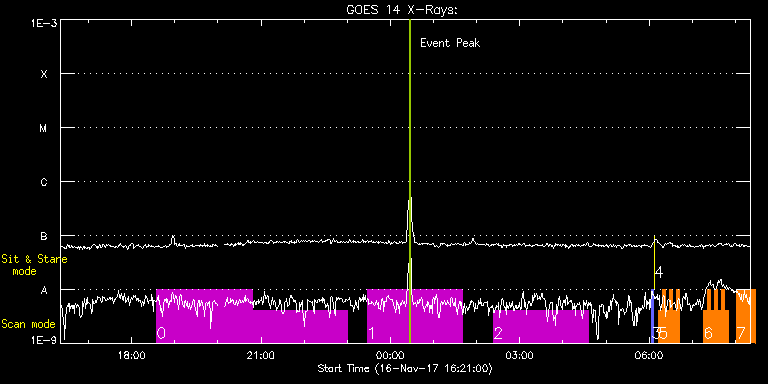This screenshot has width=768, height=384.
Task: Click the 'Sit & Stare mode' label
Action: tap(34, 265)
